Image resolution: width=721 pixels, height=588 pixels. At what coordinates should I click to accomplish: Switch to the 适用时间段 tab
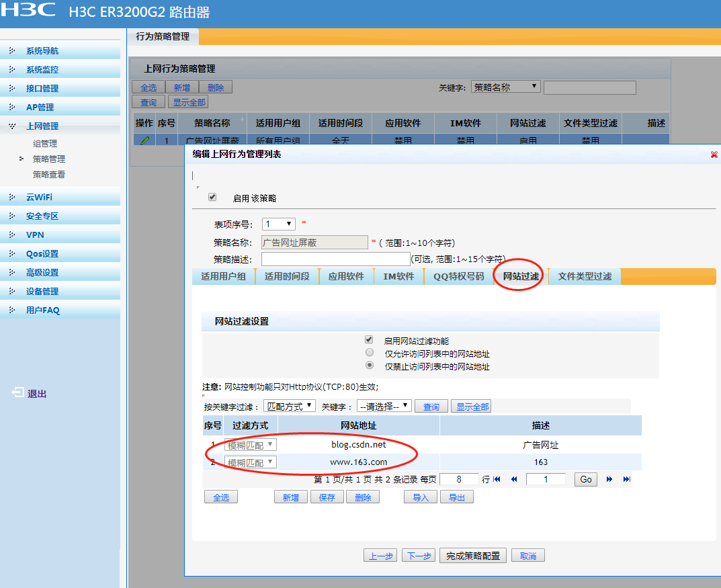click(287, 276)
